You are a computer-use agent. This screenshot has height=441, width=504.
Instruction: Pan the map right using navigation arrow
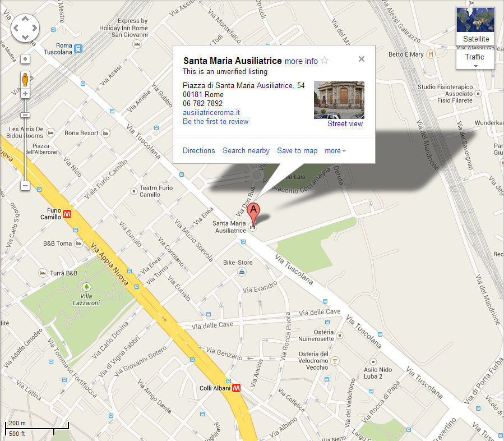tap(34, 28)
